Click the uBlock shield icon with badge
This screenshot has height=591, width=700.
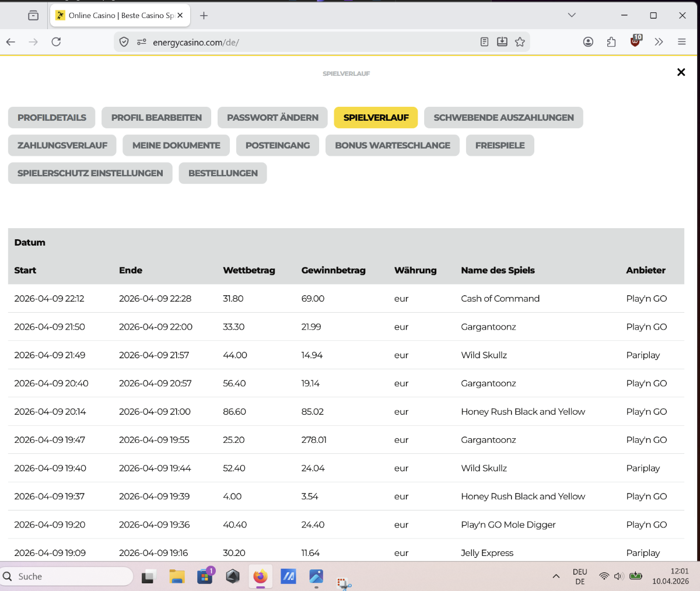pyautogui.click(x=635, y=41)
